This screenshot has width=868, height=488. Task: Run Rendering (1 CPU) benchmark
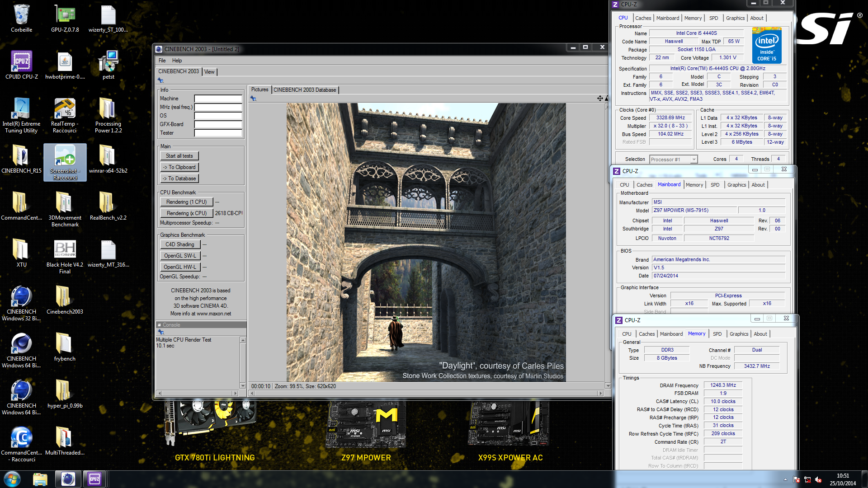point(186,202)
